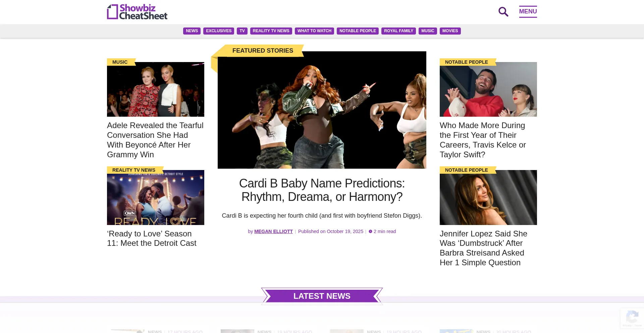Click the reCAPTCHA badge icon
The image size is (644, 333).
[632, 318]
